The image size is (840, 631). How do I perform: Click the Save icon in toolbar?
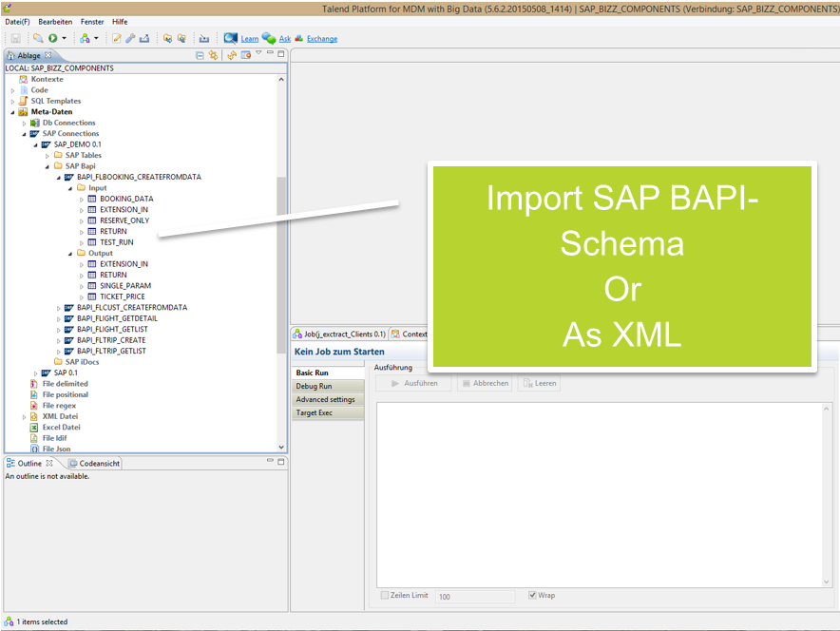pyautogui.click(x=16, y=38)
